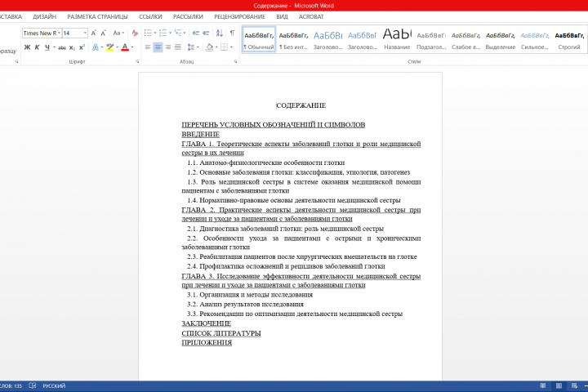Open the РАССЫЛКИ tab

pyautogui.click(x=188, y=17)
